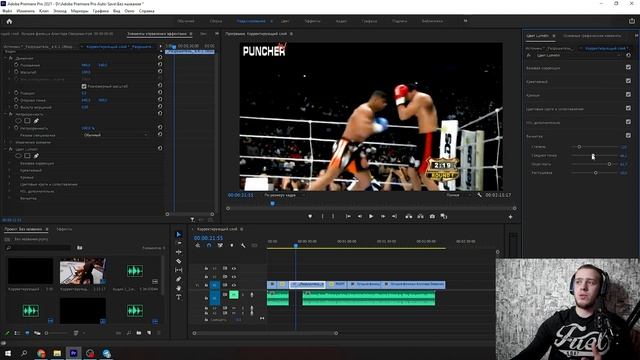
Task: Open the Файл menu
Action: click(x=7, y=11)
